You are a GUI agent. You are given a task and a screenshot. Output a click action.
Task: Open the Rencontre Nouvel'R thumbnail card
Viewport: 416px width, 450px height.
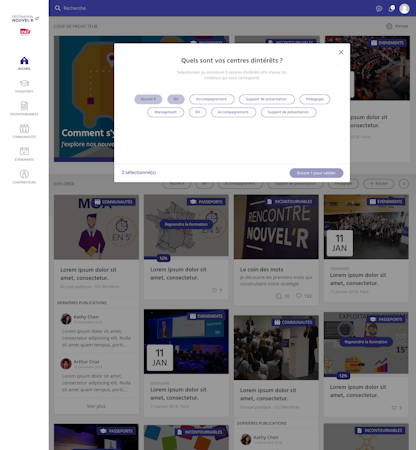click(276, 227)
